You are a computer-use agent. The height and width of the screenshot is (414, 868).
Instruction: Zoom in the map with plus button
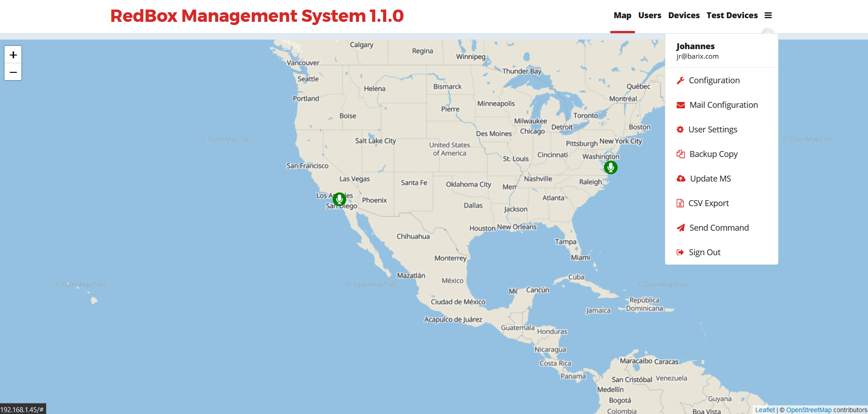click(x=13, y=55)
